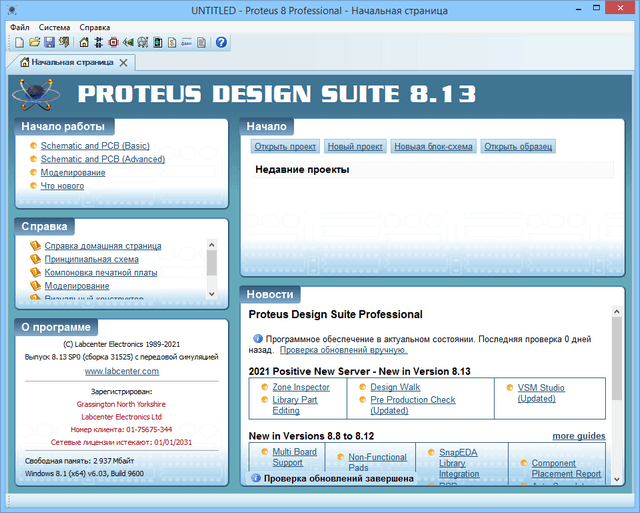The width and height of the screenshot is (640, 513).
Task: Open the Home Page toolbar icon
Action: [84, 42]
